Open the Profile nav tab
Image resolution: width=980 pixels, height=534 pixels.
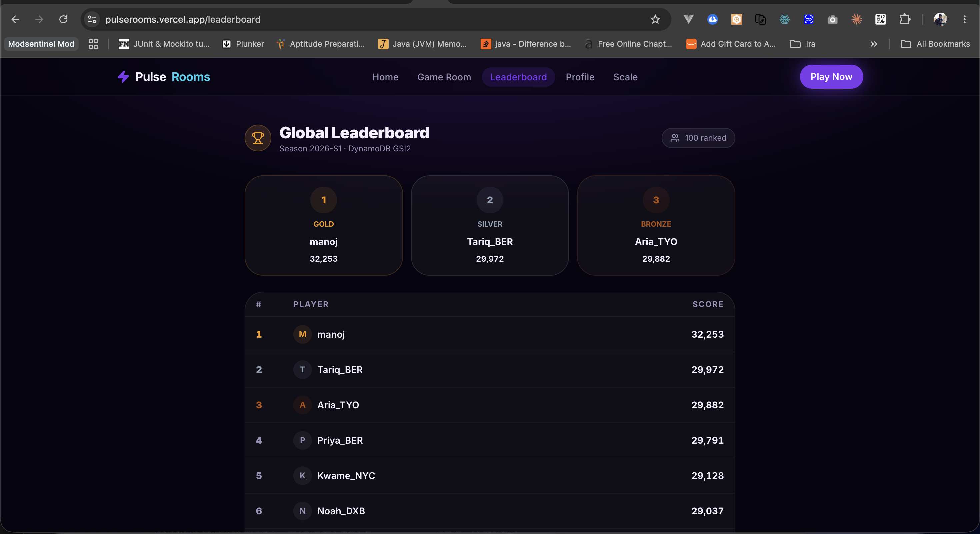coord(580,77)
